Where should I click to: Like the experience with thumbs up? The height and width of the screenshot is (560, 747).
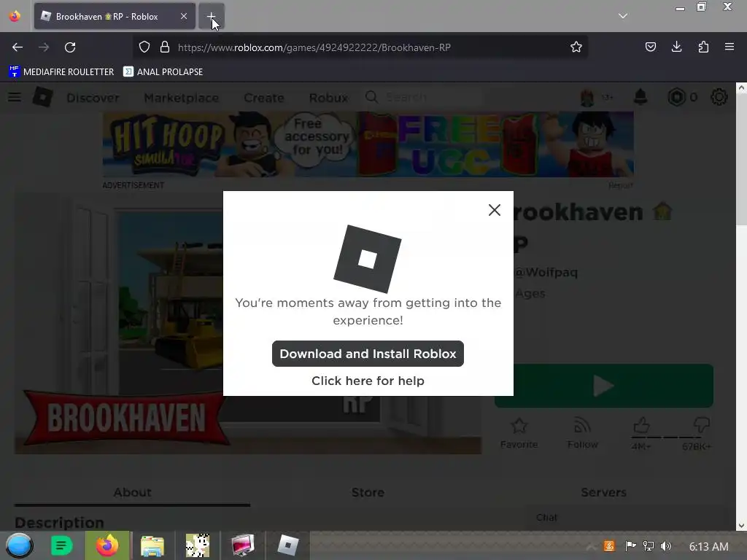pyautogui.click(x=641, y=425)
